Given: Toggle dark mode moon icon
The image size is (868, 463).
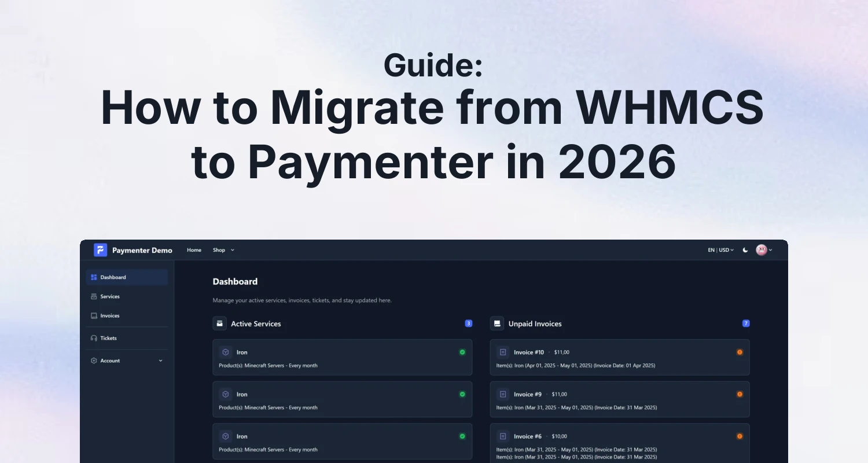Looking at the screenshot, I should click(x=745, y=250).
